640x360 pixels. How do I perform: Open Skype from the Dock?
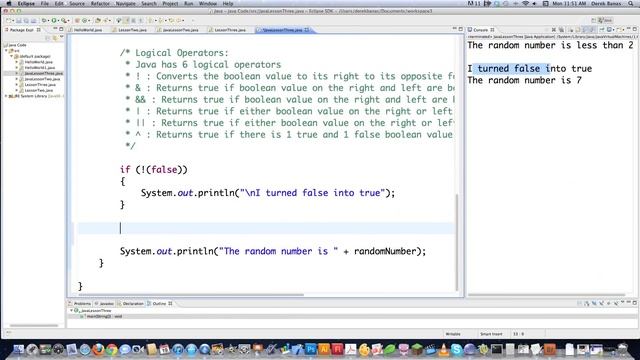457,349
